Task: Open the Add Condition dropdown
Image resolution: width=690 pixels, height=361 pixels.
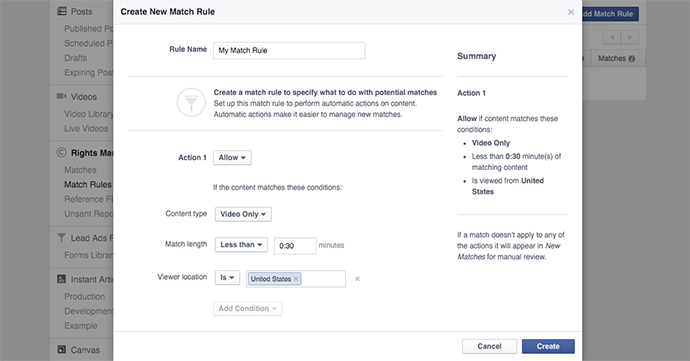Action: (x=248, y=309)
